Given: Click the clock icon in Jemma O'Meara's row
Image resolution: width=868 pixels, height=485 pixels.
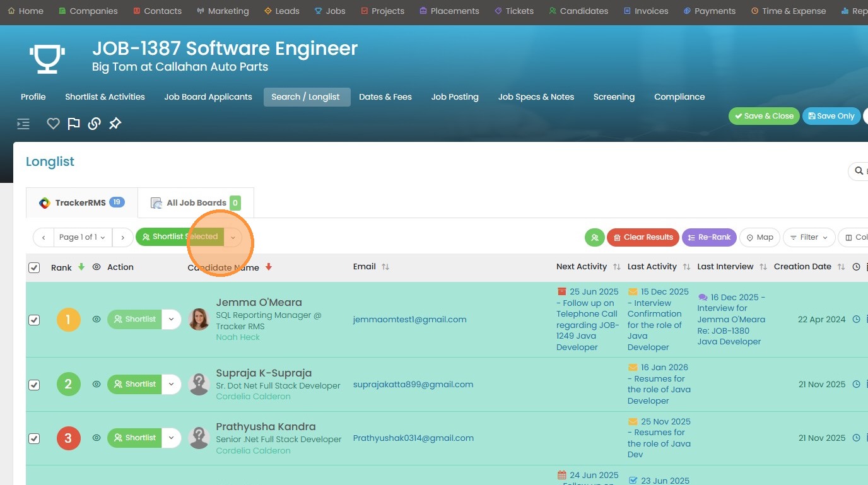Looking at the screenshot, I should [856, 319].
